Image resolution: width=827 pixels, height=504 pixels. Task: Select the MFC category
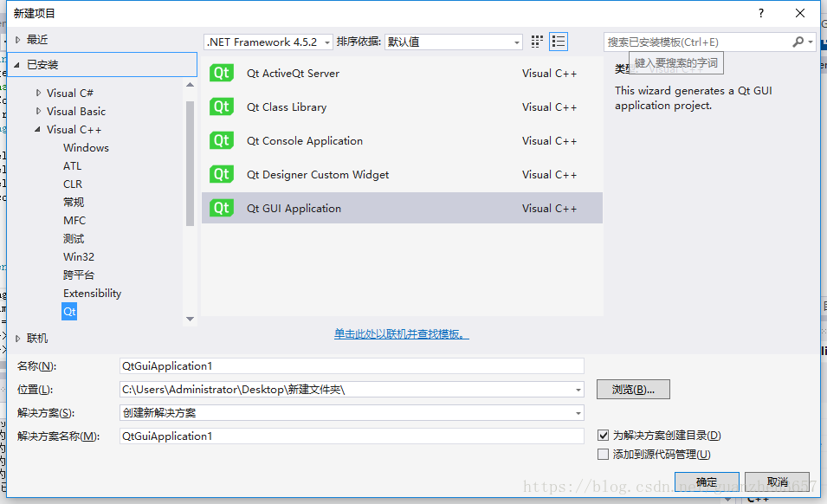click(74, 220)
